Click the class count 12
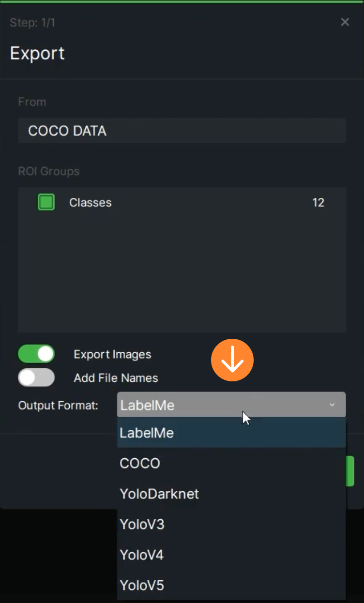Screen dimensions: 364x603 coord(318,202)
